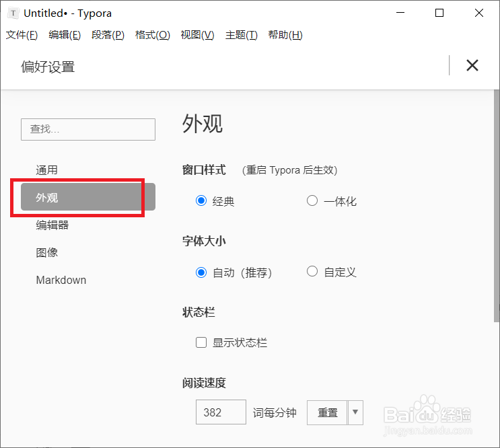The image size is (500, 448).
Task: Choose the 经典 window style radio
Action: [x=201, y=200]
